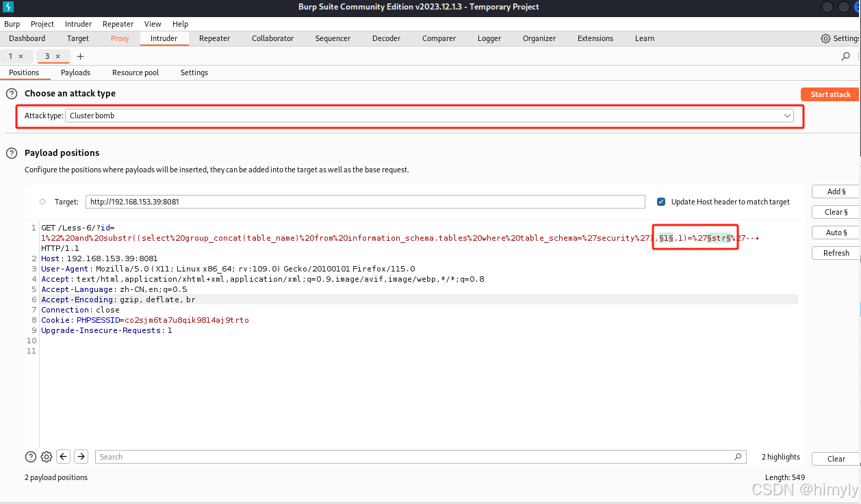Click the Accept-Encoding header line

tap(118, 300)
